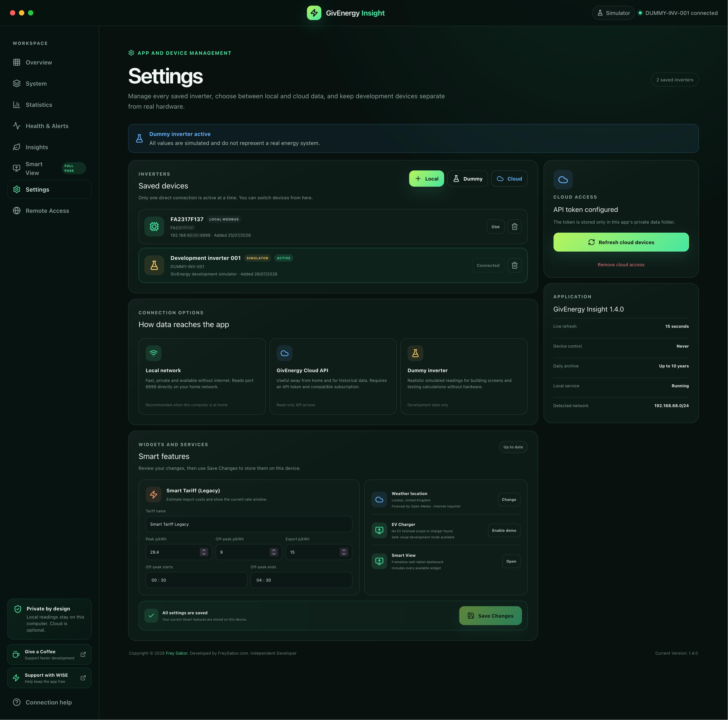Viewport: 728px width, 720px height.
Task: Delete the FA2317F137 saved inverter
Action: click(x=514, y=227)
